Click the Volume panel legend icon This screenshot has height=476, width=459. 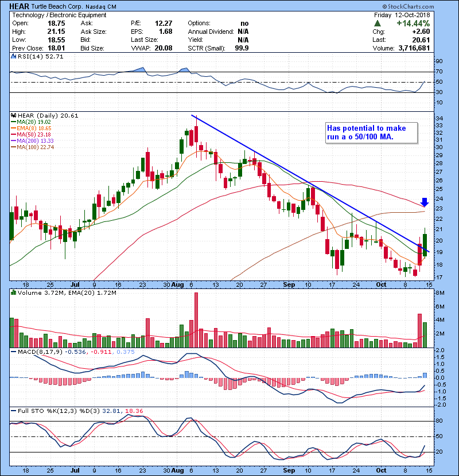click(14, 293)
